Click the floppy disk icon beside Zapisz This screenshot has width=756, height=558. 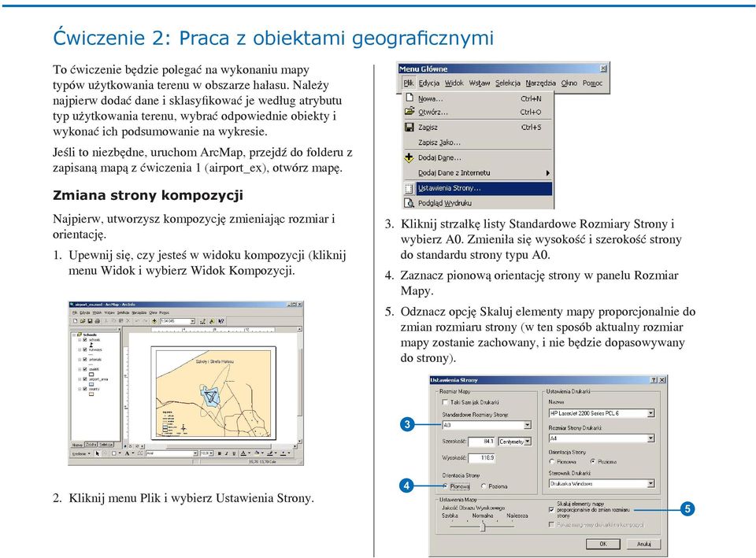click(x=409, y=127)
